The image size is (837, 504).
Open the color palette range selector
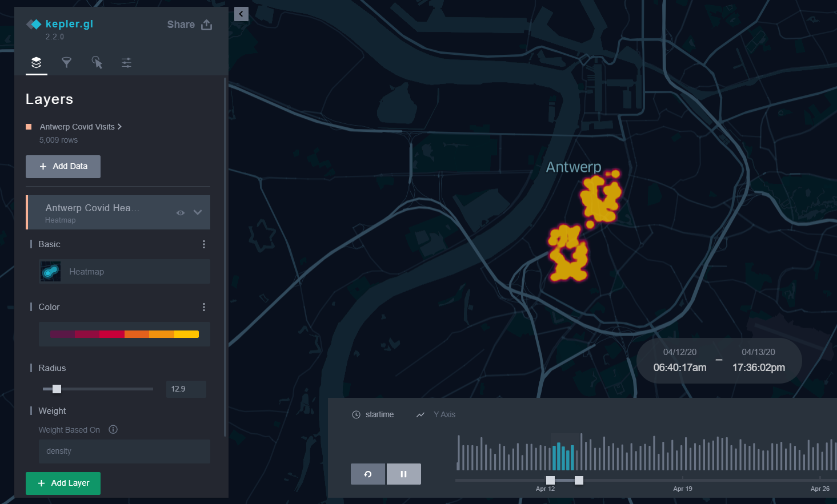[x=125, y=334]
